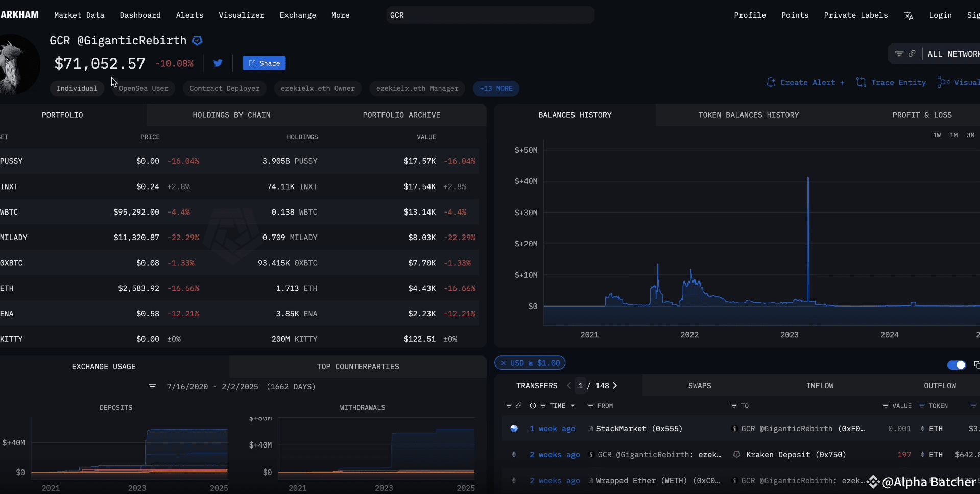Click the filter icon beside exchange usage dates

coord(152,387)
